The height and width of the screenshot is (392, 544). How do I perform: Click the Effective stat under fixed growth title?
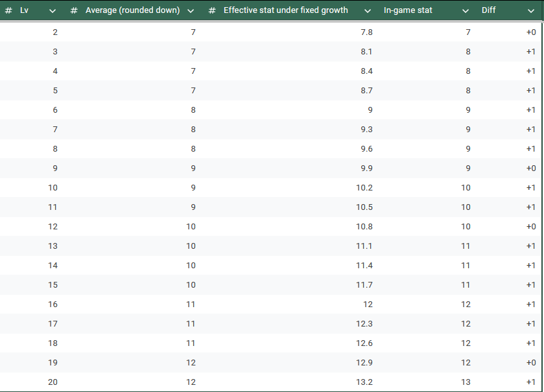285,10
